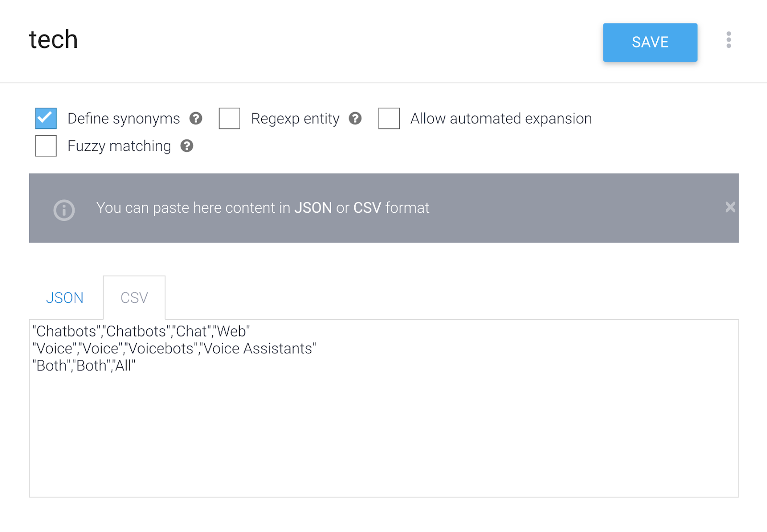Click the info icon in the gray banner
The height and width of the screenshot is (532, 767).
click(64, 210)
